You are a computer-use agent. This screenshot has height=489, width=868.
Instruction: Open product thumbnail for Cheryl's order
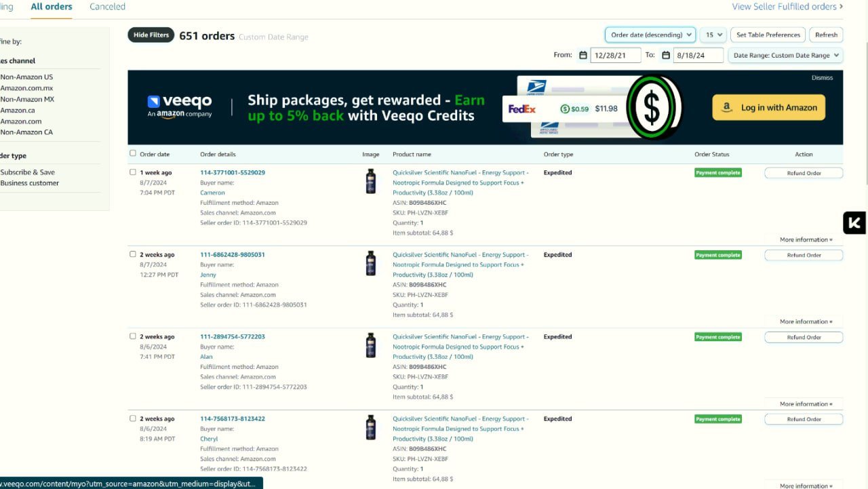click(371, 427)
